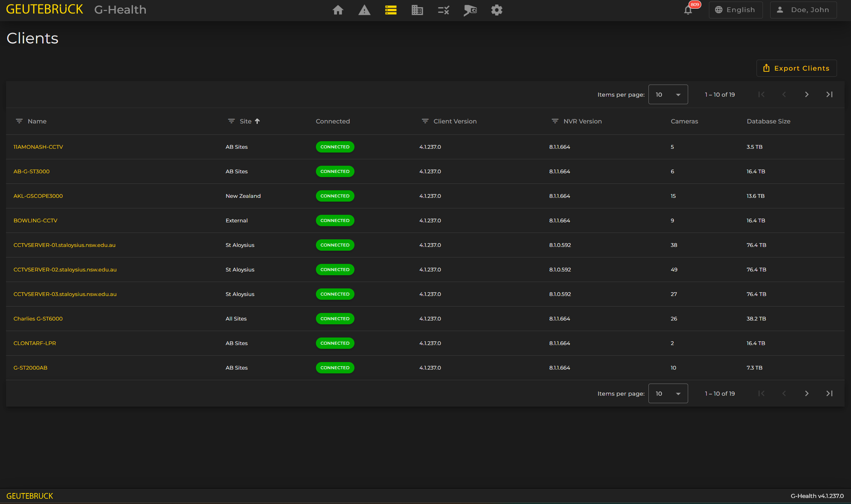Open the Doe, John user menu
Screen dimensions: 851x504
[803, 10]
